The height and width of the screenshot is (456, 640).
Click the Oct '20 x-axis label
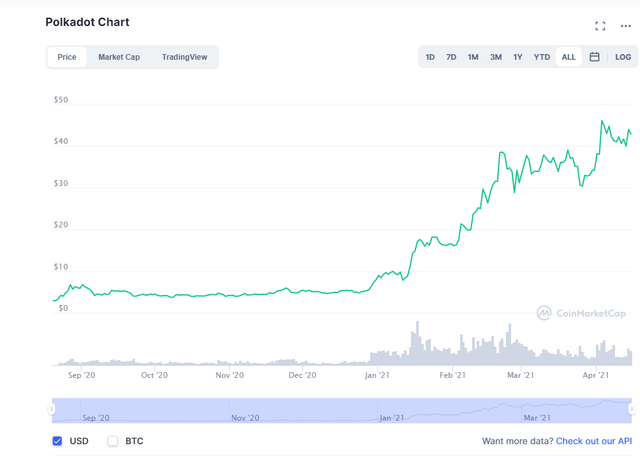[x=154, y=375]
